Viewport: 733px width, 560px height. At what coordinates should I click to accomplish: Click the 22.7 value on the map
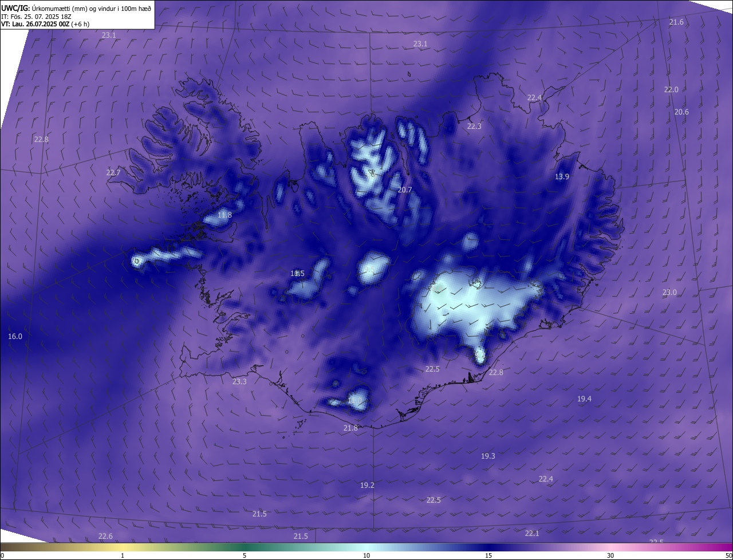pyautogui.click(x=113, y=172)
